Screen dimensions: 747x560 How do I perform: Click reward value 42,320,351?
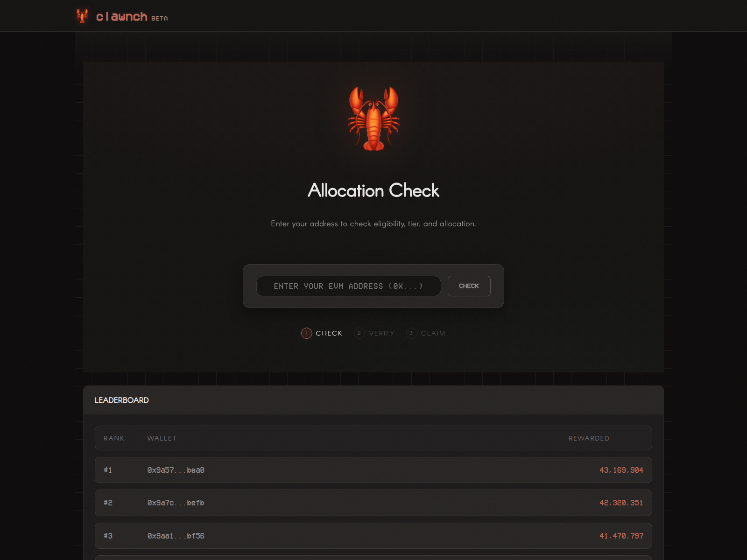[621, 503]
